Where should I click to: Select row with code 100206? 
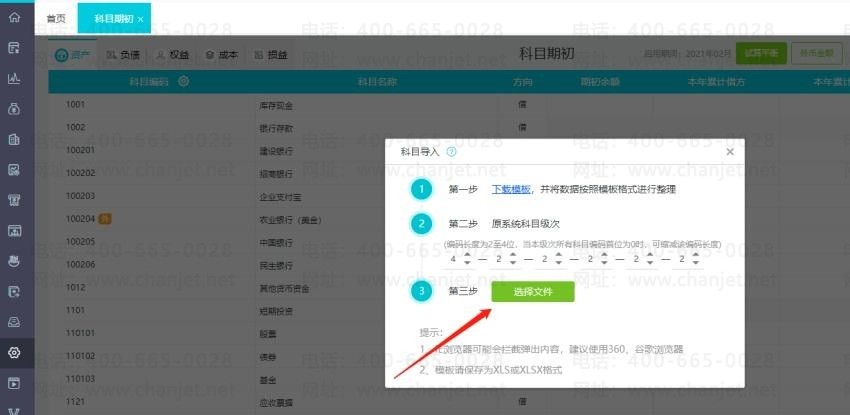click(217, 265)
